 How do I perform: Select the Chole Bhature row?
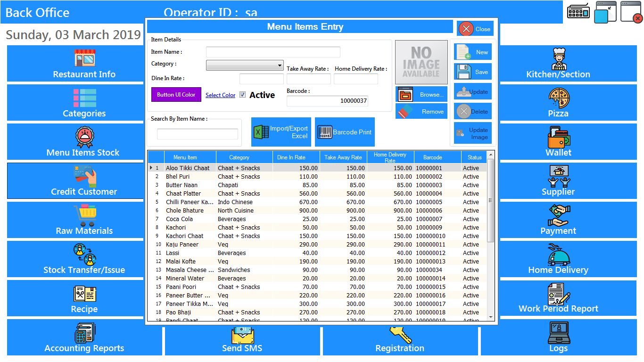(317, 210)
